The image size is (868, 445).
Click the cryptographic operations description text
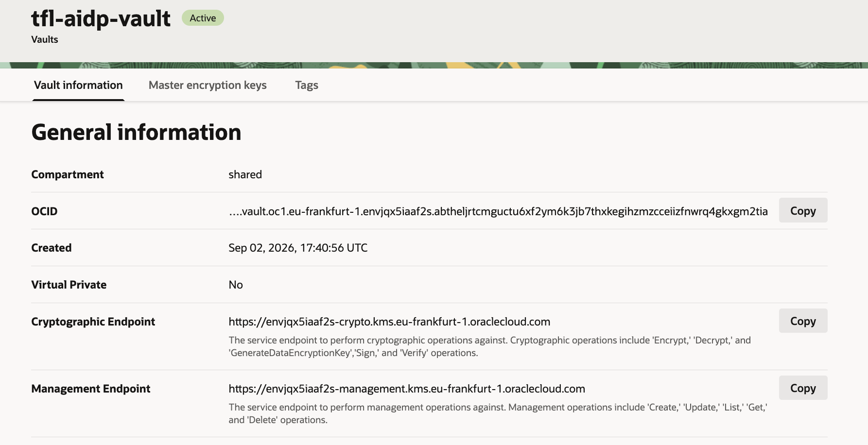[x=490, y=346]
